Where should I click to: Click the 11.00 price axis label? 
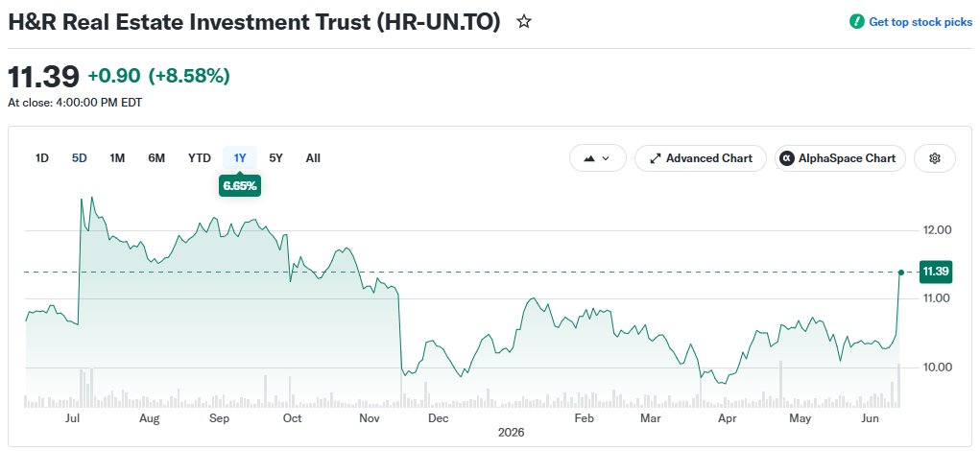tap(935, 298)
